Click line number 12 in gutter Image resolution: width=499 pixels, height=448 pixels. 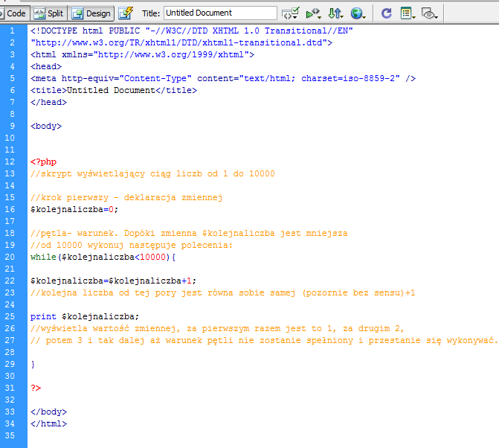click(x=10, y=161)
